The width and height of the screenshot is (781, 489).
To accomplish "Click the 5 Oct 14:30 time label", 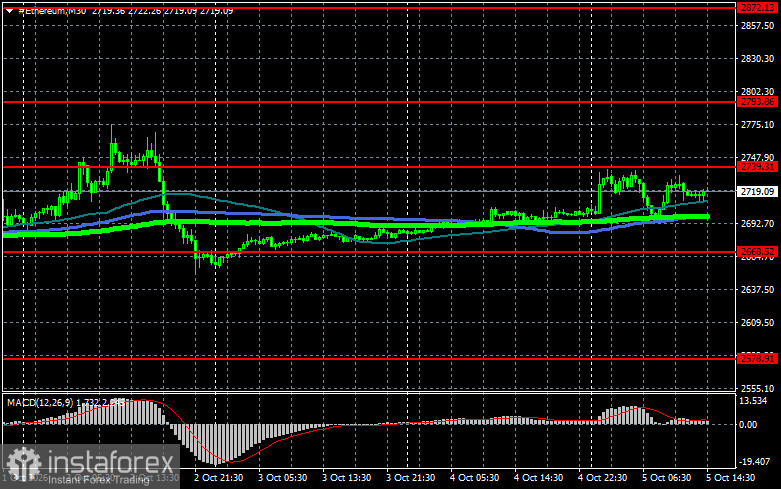I will (x=731, y=478).
